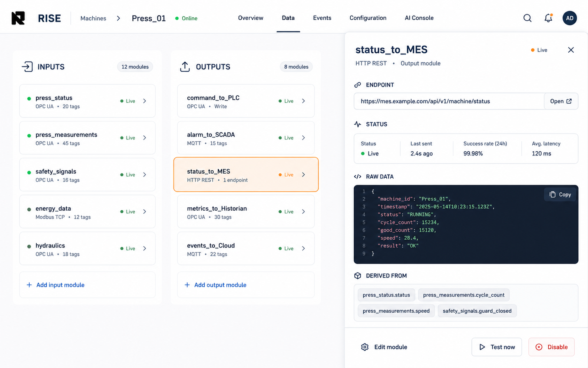Close the status_to_MES detail panel
The height and width of the screenshot is (368, 588).
[x=571, y=50]
